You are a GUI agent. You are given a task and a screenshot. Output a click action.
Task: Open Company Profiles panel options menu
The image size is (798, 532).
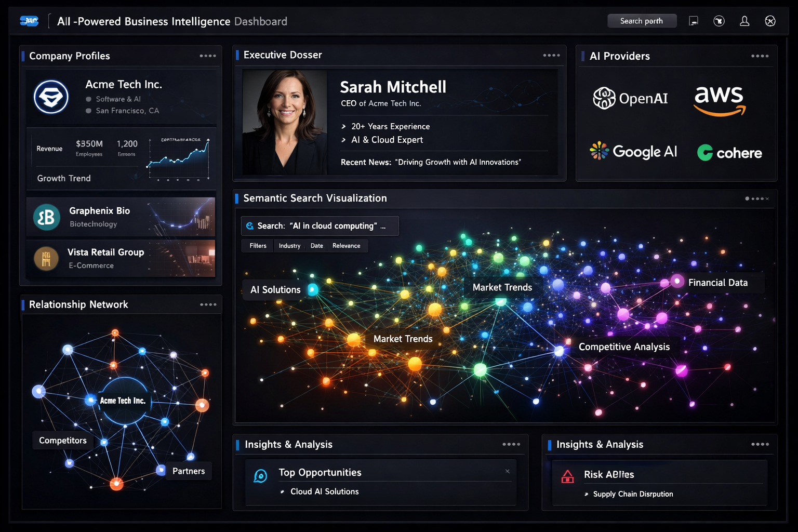[x=208, y=56]
